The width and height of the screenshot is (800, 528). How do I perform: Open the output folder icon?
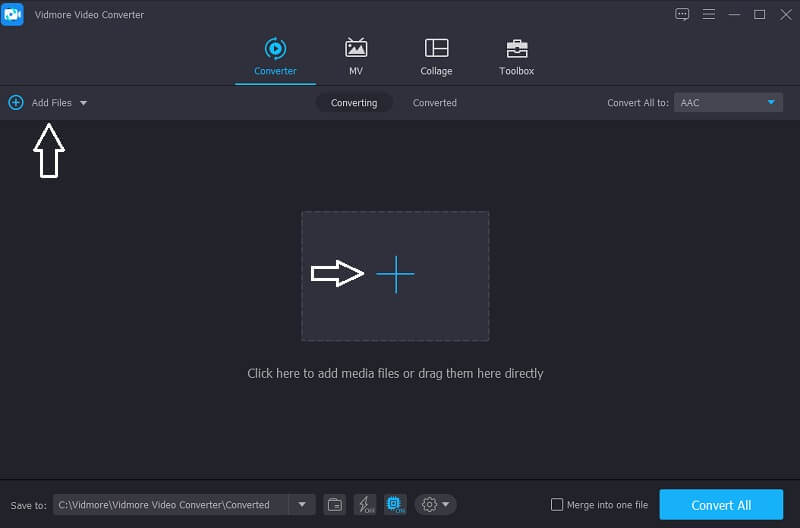(x=335, y=505)
